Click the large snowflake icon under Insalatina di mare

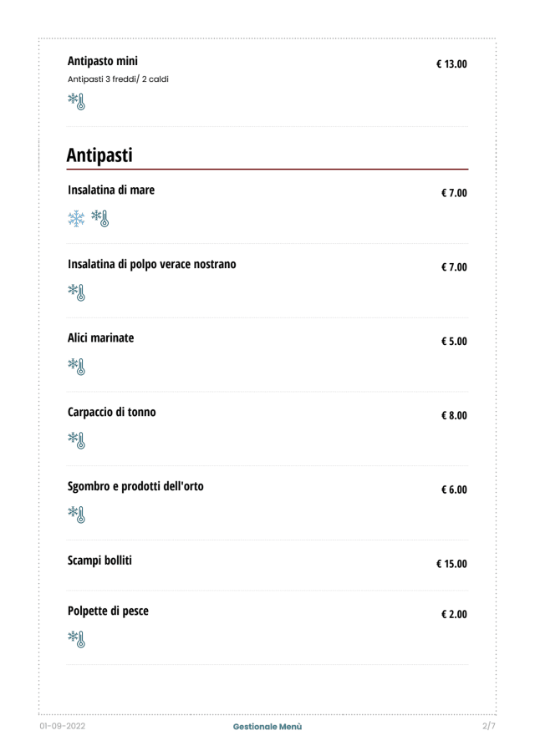click(x=77, y=219)
